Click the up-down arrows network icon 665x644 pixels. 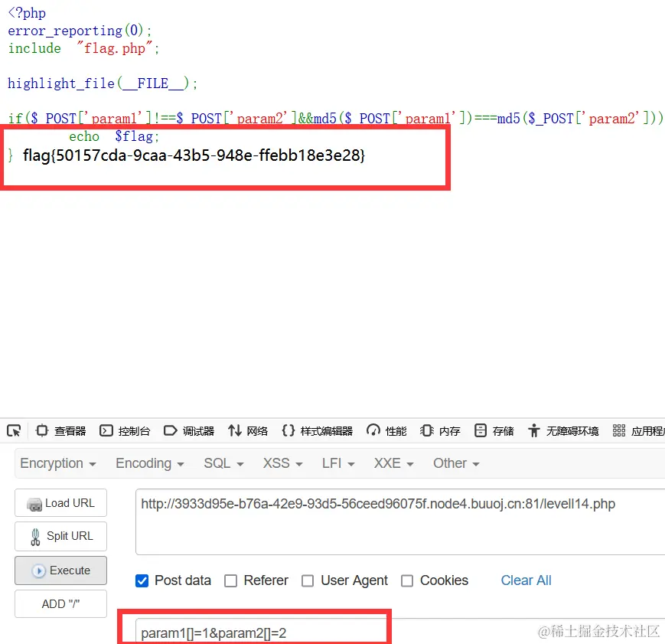click(234, 430)
